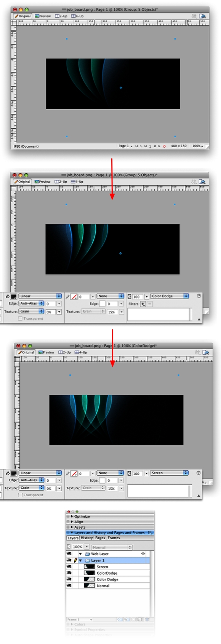Screen dimensions: 221x644
Task: Click the quick export icon in top window
Action: (202, 16)
